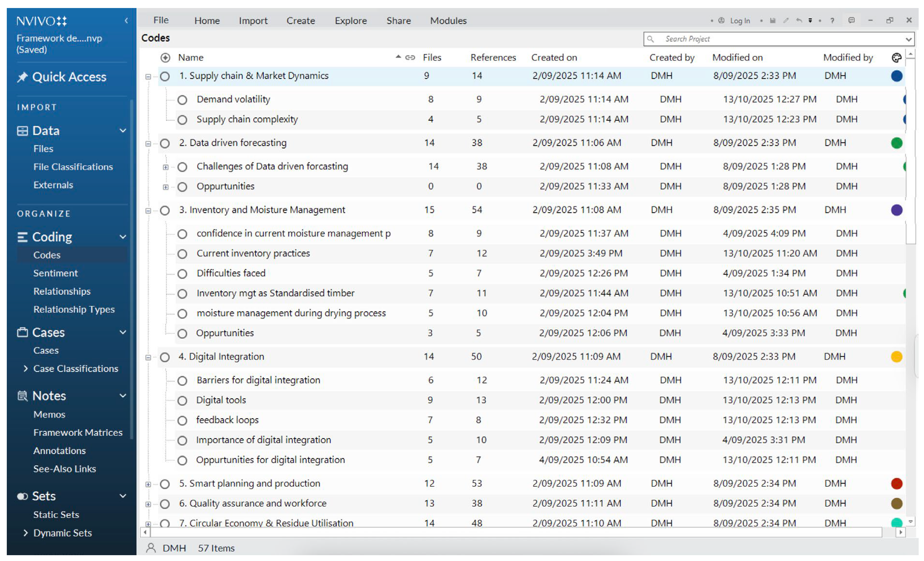This screenshot has width=924, height=561.
Task: Click the Quick Access pin icon
Action: (x=23, y=77)
